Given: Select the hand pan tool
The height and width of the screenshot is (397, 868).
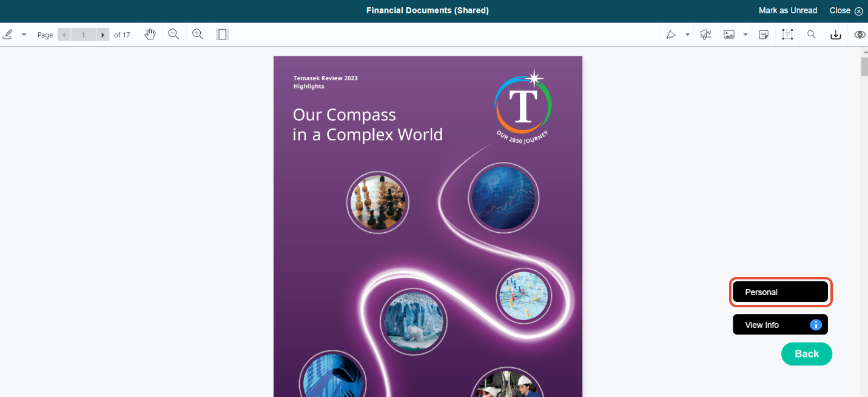Looking at the screenshot, I should [x=150, y=35].
